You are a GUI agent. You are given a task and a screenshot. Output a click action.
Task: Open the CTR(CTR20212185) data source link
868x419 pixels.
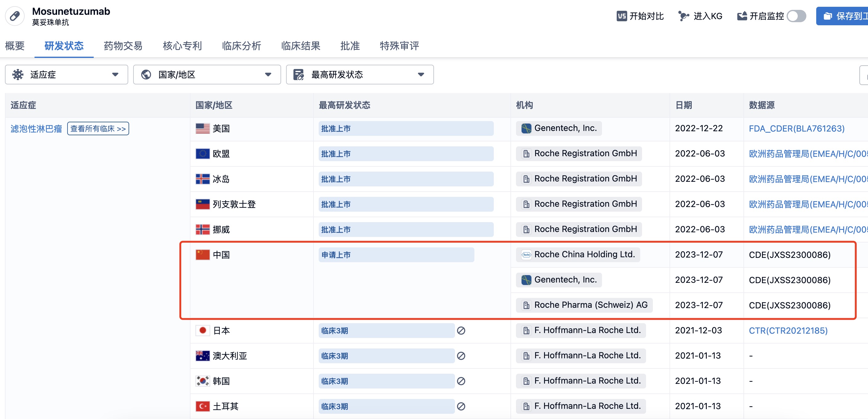point(788,330)
